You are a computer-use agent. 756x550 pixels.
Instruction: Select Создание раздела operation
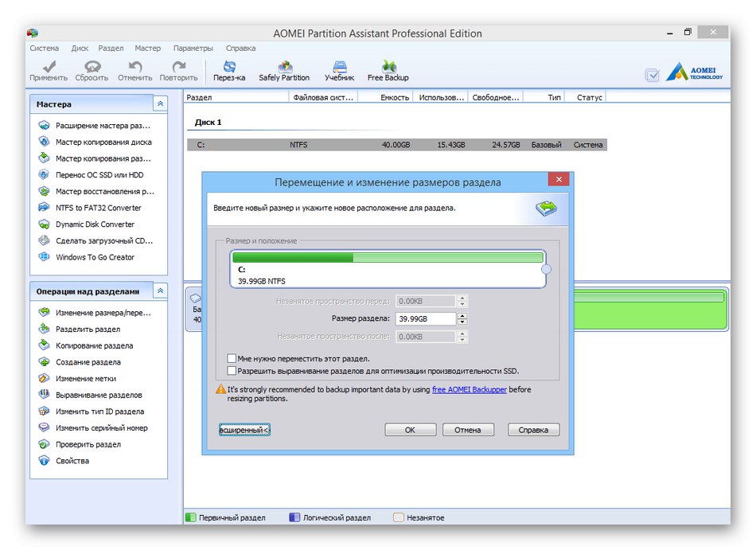[x=80, y=362]
